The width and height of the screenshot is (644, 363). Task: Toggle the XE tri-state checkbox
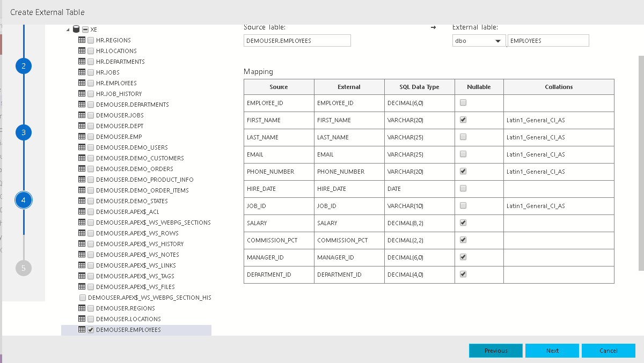tap(85, 29)
